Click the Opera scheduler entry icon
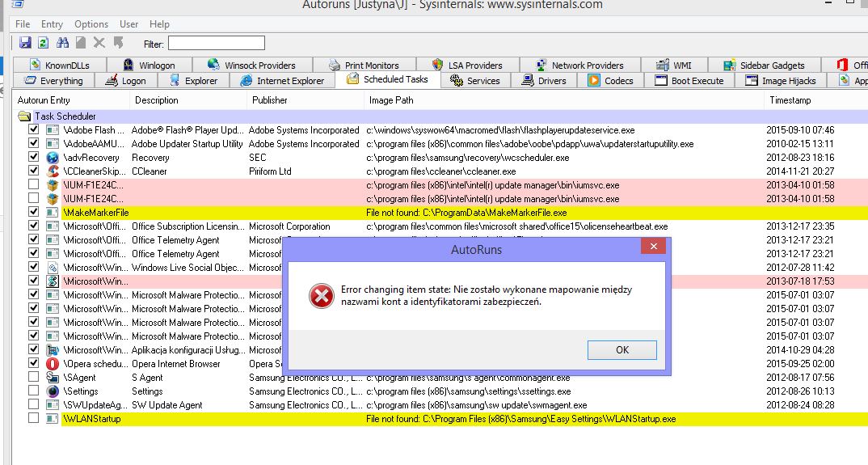This screenshot has width=868, height=465. tap(53, 364)
